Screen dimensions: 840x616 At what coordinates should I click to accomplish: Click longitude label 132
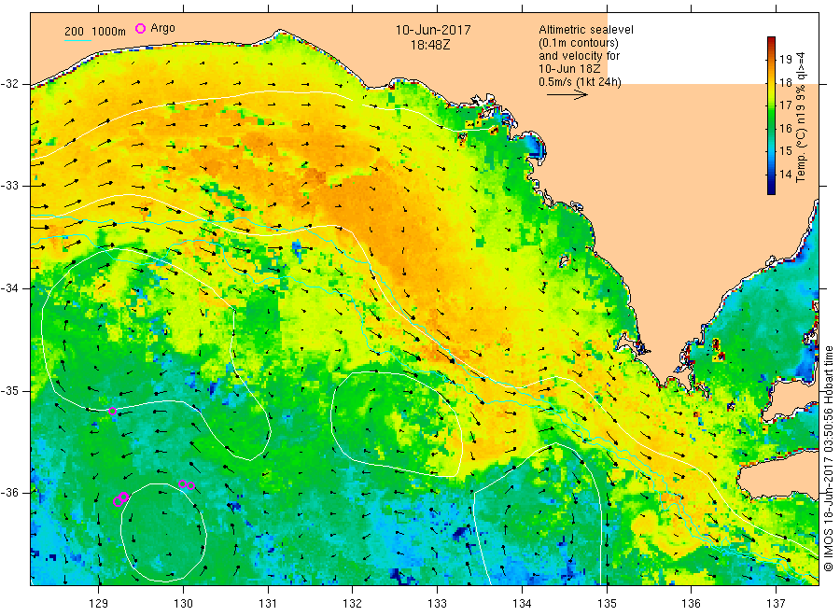[x=353, y=604]
